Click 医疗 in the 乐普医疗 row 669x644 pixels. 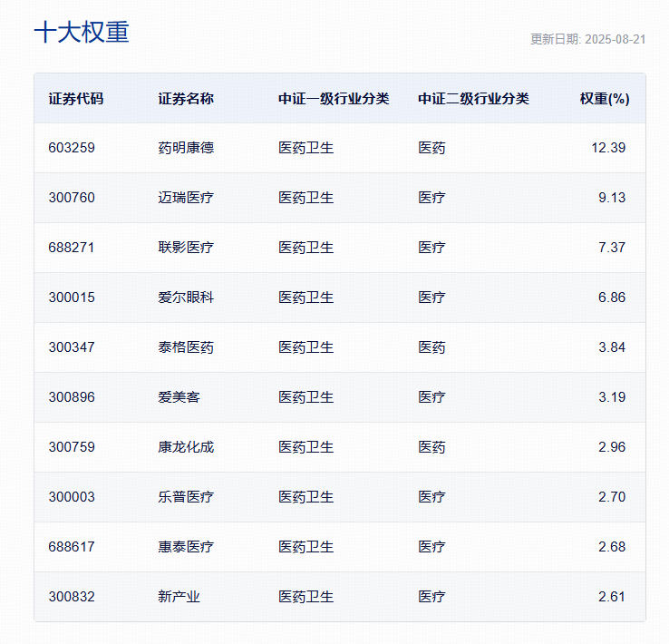click(x=431, y=497)
